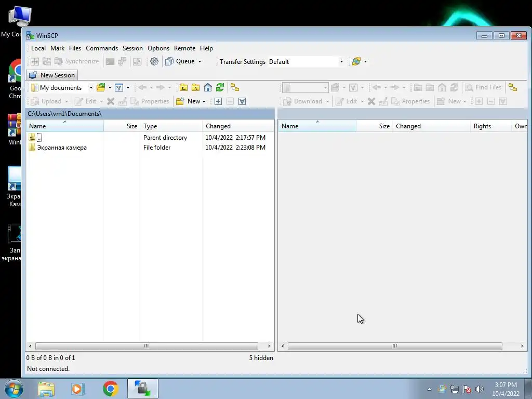Open the Preferences gear icon

tap(154, 61)
